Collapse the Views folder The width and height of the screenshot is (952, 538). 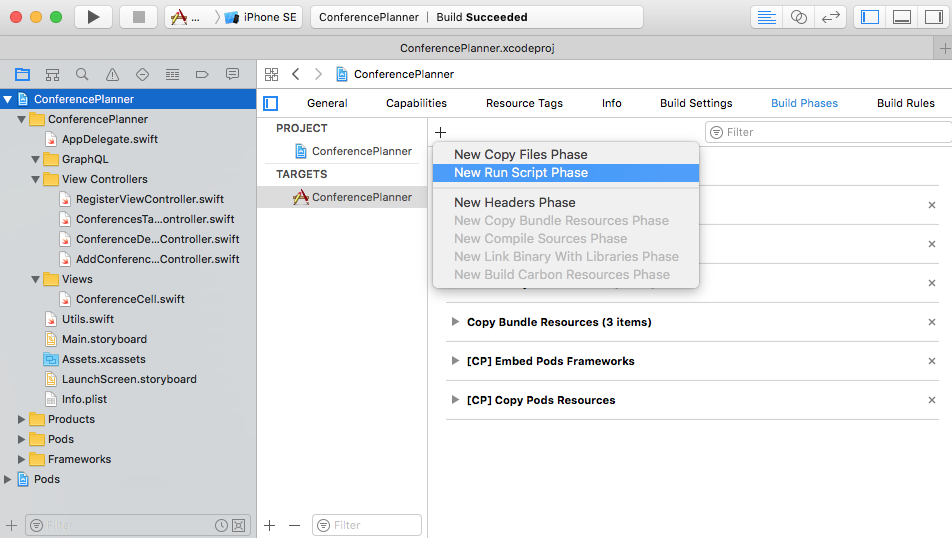[x=35, y=279]
